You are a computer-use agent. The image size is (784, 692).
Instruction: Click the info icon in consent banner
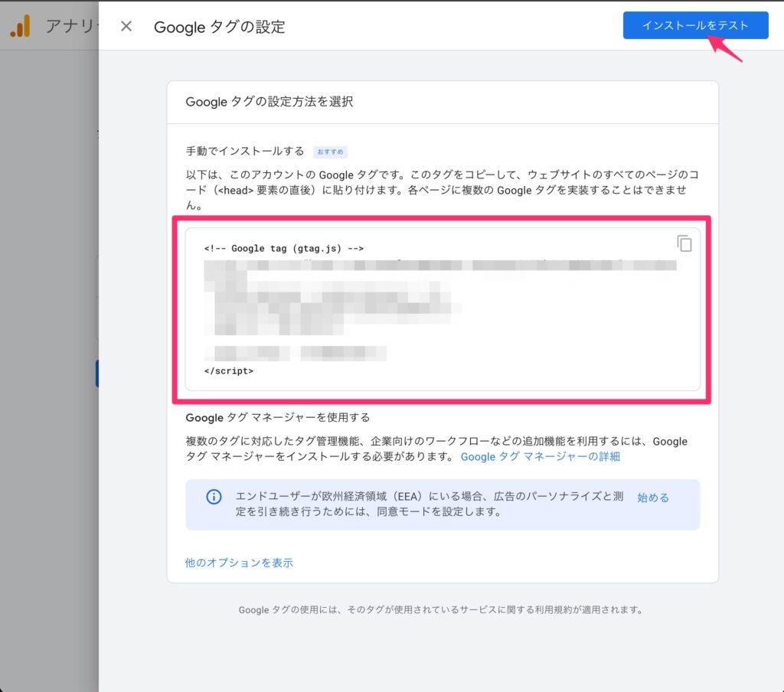214,497
